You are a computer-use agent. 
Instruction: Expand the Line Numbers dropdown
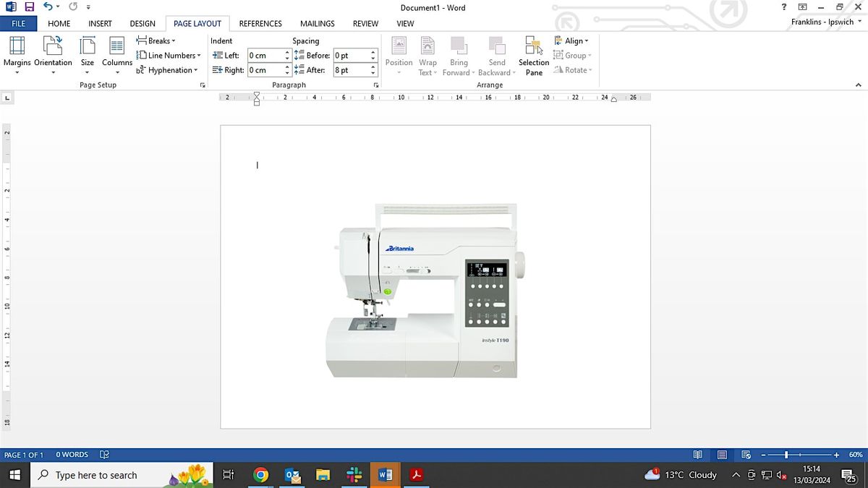click(169, 56)
